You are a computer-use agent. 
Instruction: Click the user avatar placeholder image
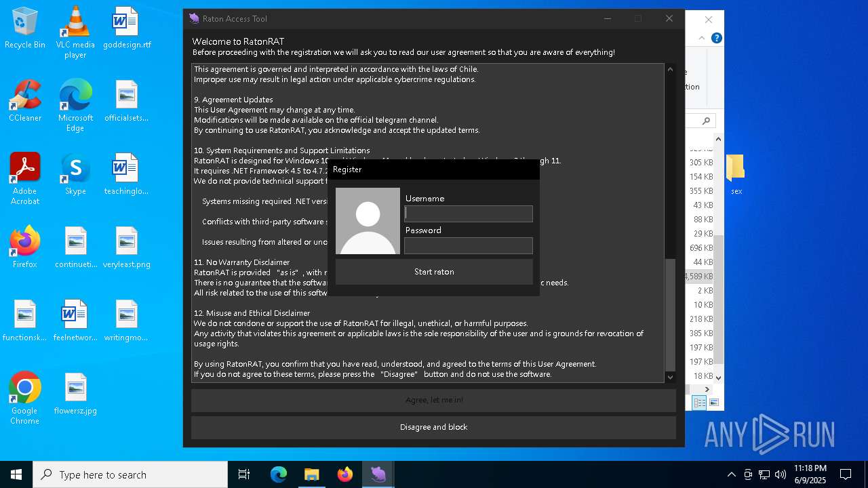pos(368,221)
